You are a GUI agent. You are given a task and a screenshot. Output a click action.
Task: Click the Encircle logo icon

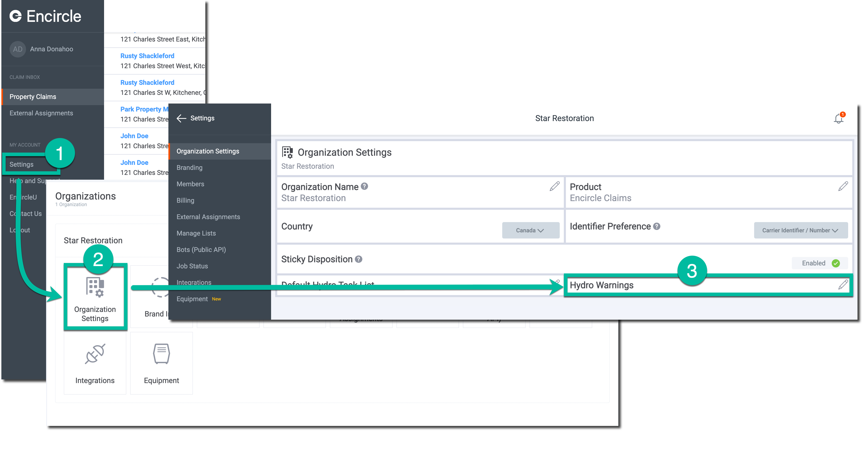click(16, 16)
